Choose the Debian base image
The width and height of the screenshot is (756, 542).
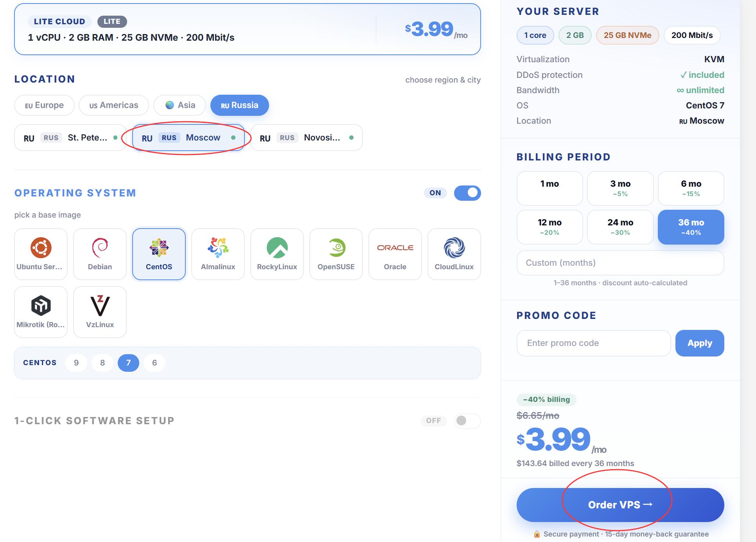[100, 254]
